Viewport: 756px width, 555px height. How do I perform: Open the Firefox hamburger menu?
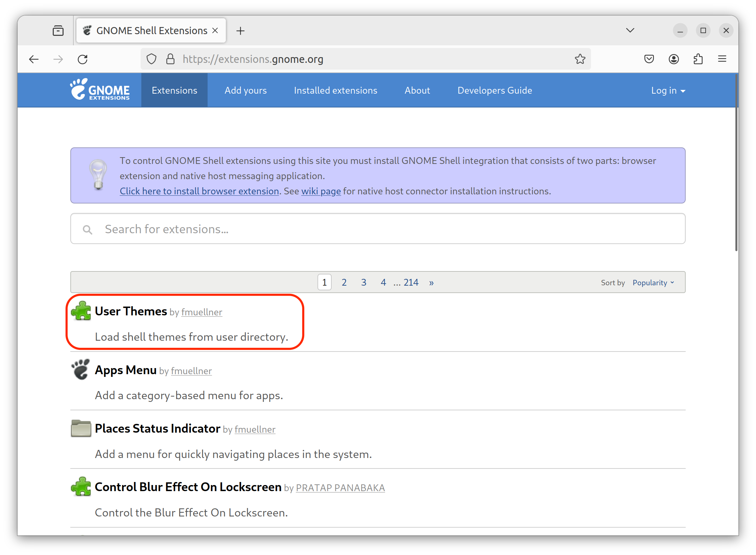click(x=722, y=59)
